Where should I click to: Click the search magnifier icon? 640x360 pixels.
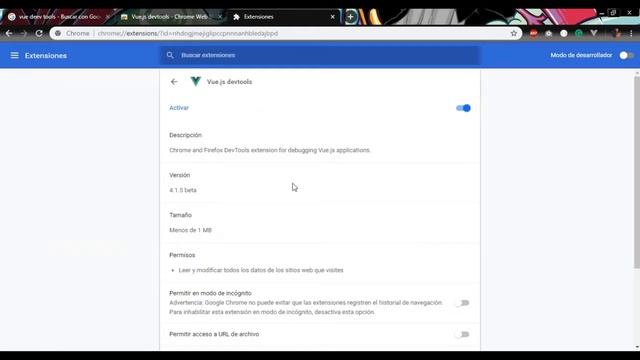click(x=170, y=55)
